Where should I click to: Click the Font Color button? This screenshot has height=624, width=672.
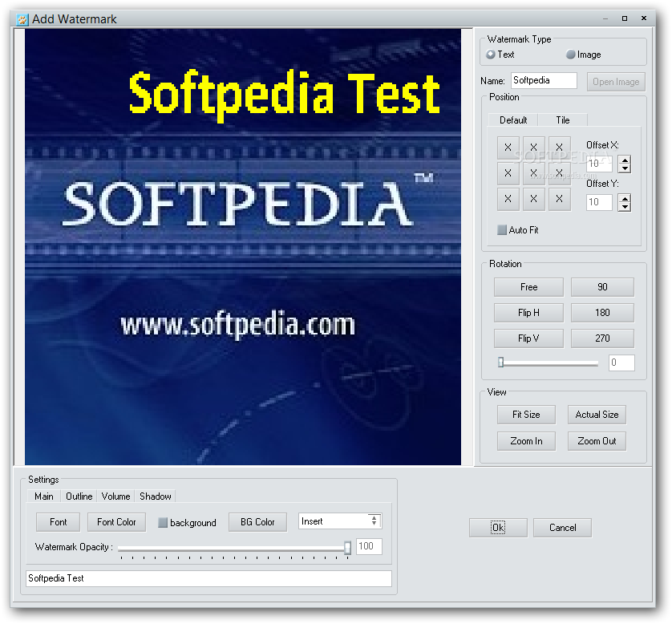coord(116,522)
